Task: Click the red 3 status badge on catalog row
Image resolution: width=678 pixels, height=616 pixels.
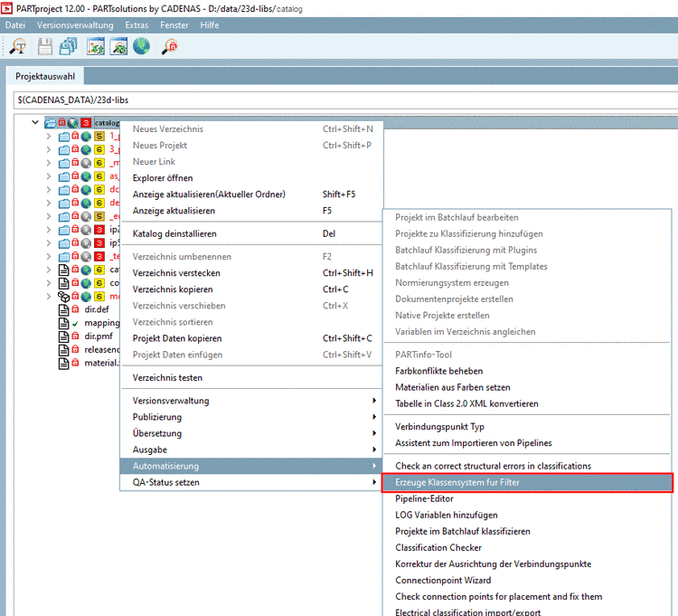Action: [x=86, y=123]
